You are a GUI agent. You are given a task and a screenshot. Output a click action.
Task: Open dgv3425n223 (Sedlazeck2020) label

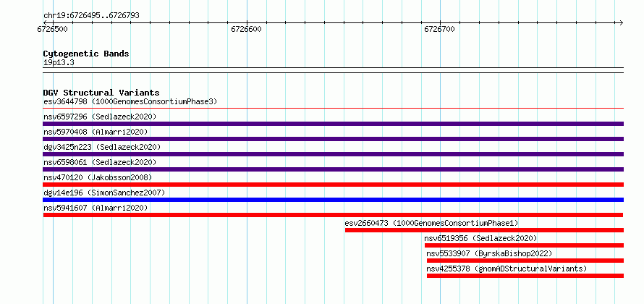[102, 147]
